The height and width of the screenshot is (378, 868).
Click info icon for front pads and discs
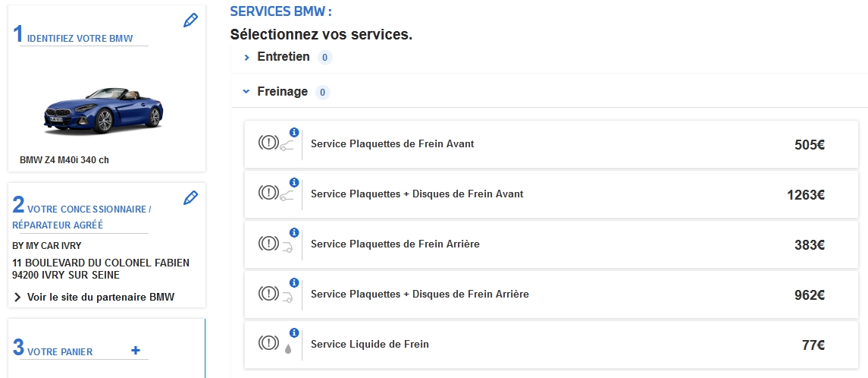tap(294, 182)
